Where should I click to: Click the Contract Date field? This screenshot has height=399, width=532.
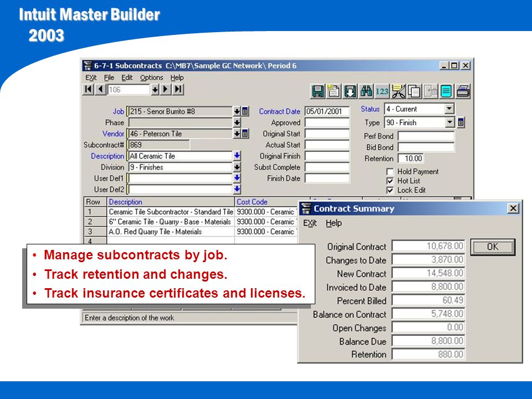point(327,111)
